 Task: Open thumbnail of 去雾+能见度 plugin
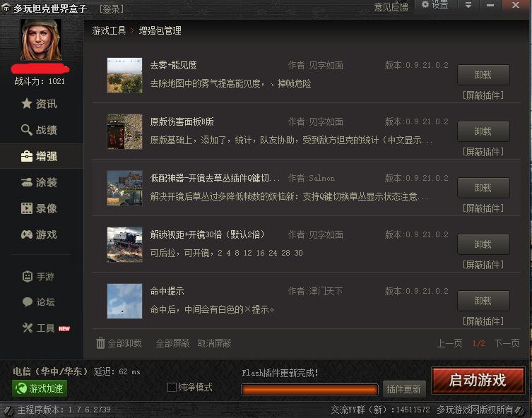(124, 76)
